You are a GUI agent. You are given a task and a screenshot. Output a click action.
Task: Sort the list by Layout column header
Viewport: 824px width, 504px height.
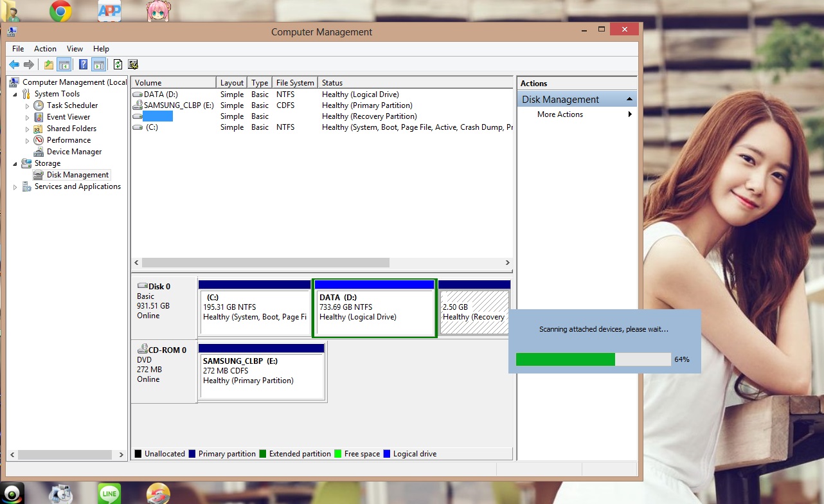tap(232, 83)
